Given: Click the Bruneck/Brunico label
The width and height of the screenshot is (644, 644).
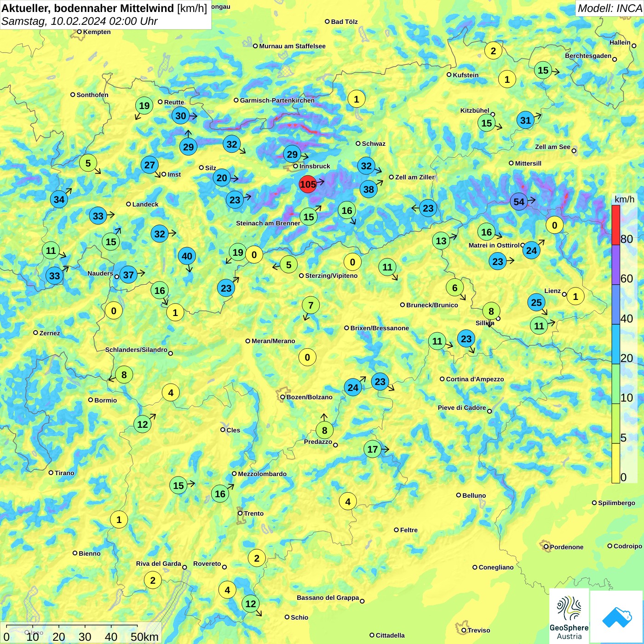Looking at the screenshot, I should 432,305.
